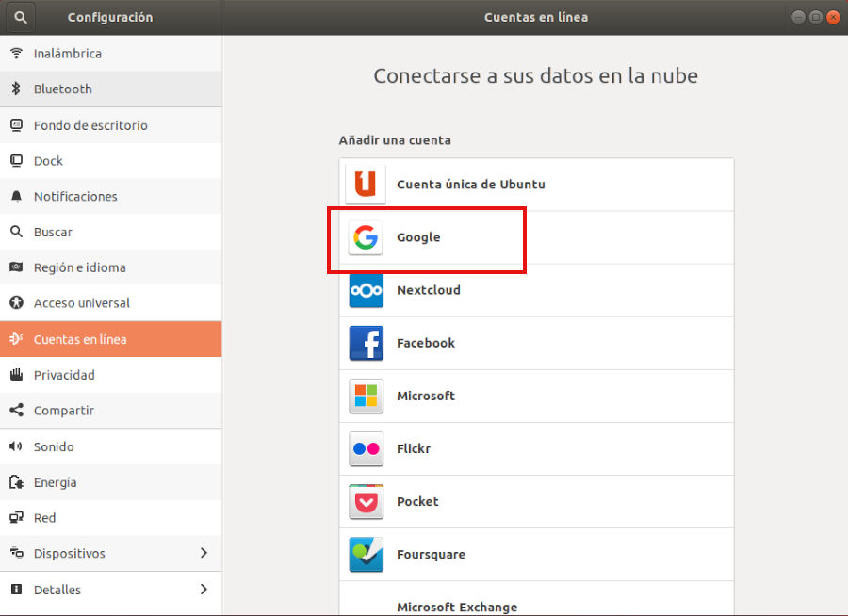
Task: Select Acceso universal label
Action: 82,303
